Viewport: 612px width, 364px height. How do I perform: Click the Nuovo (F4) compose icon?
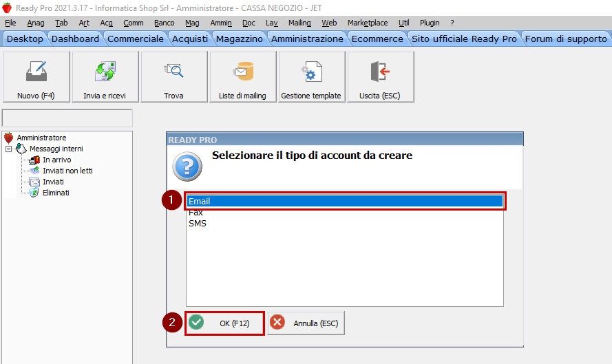coord(36,72)
